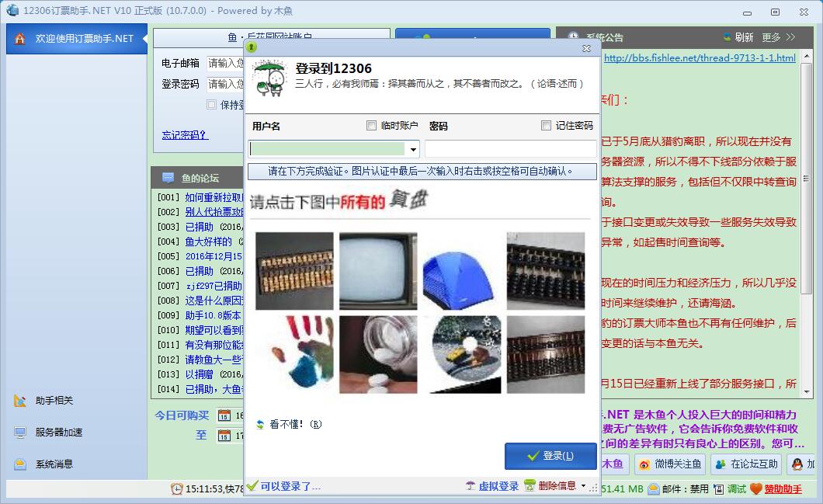Click the 助手相关 sidebar icon
This screenshot has height=504, width=823.
tap(20, 401)
